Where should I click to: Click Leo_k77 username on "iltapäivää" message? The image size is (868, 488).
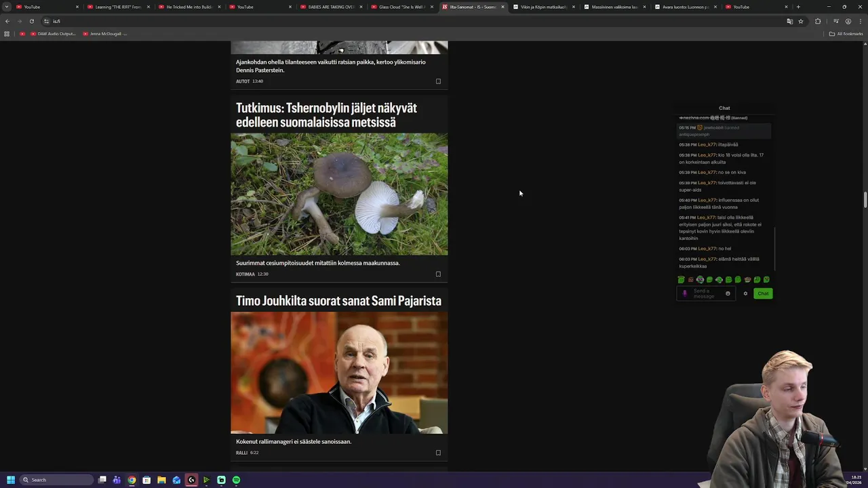pyautogui.click(x=707, y=144)
